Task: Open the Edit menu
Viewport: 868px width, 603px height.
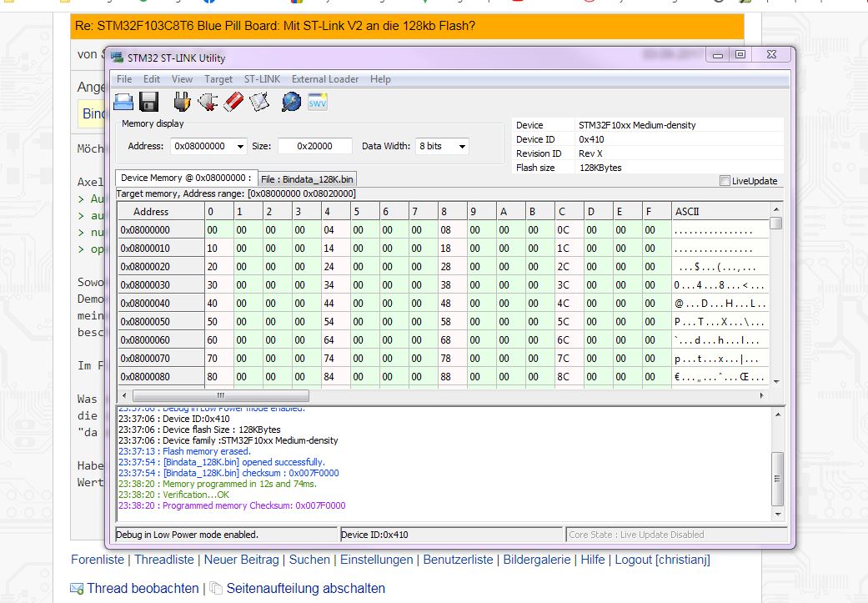Action: (x=152, y=79)
